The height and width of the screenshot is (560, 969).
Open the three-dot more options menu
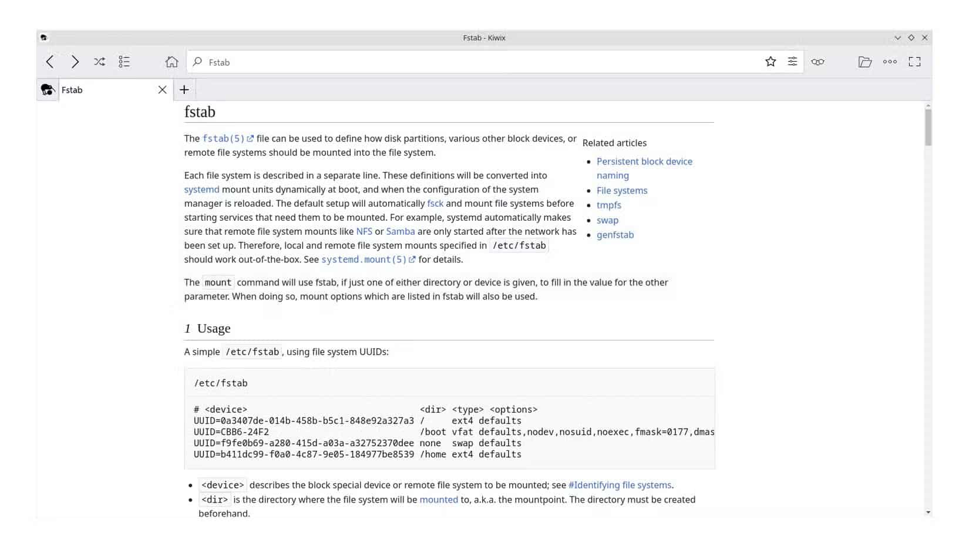click(890, 61)
